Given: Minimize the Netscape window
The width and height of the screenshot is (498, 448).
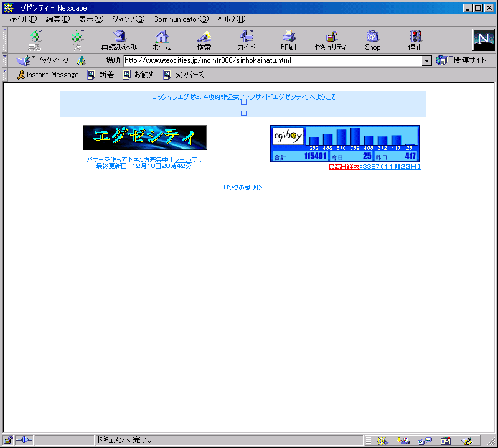Looking at the screenshot, I should click(467, 8).
